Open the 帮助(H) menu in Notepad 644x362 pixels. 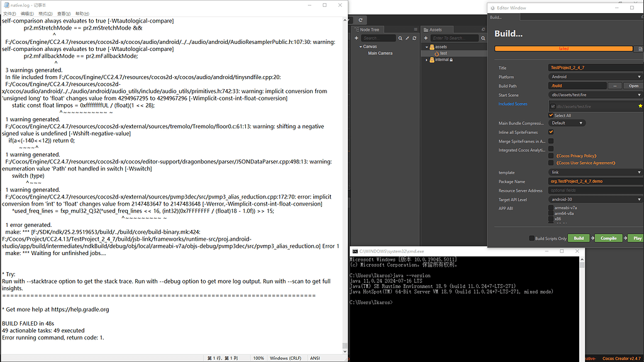pyautogui.click(x=82, y=14)
